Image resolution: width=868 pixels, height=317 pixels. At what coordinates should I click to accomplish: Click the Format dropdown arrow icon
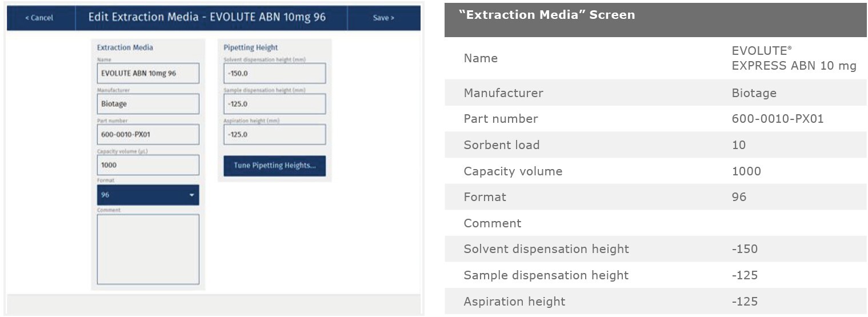(191, 195)
